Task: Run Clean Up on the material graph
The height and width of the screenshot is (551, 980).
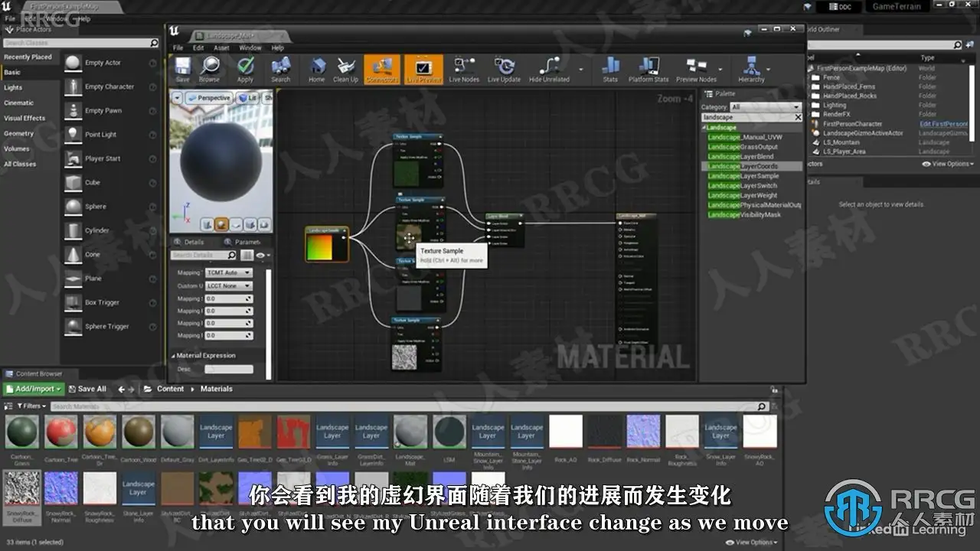Action: (345, 69)
